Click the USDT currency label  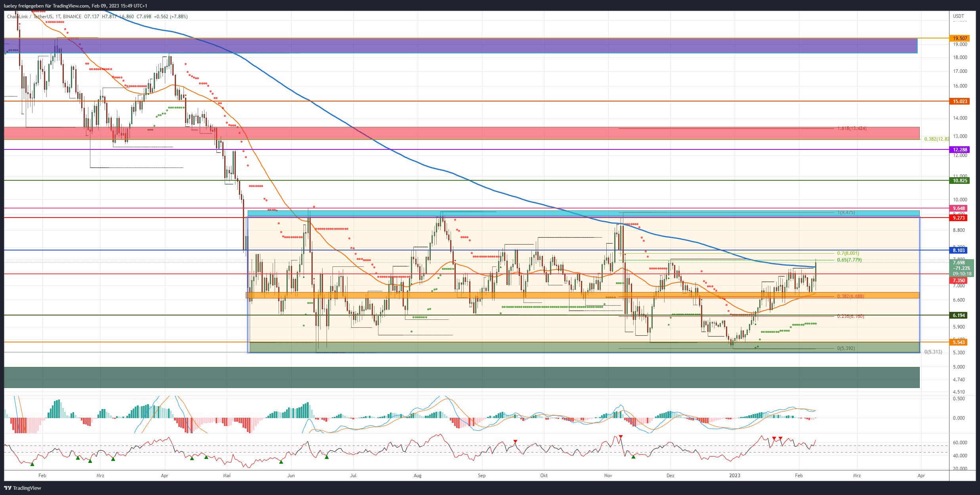pos(958,16)
